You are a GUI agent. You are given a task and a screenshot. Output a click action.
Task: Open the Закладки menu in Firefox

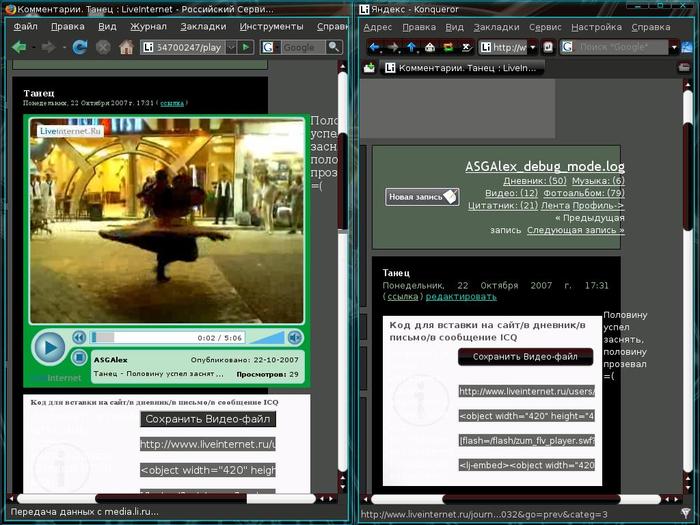click(203, 26)
